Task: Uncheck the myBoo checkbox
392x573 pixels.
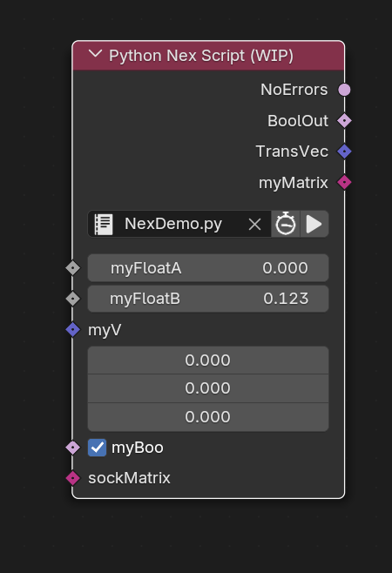Action: coord(97,448)
